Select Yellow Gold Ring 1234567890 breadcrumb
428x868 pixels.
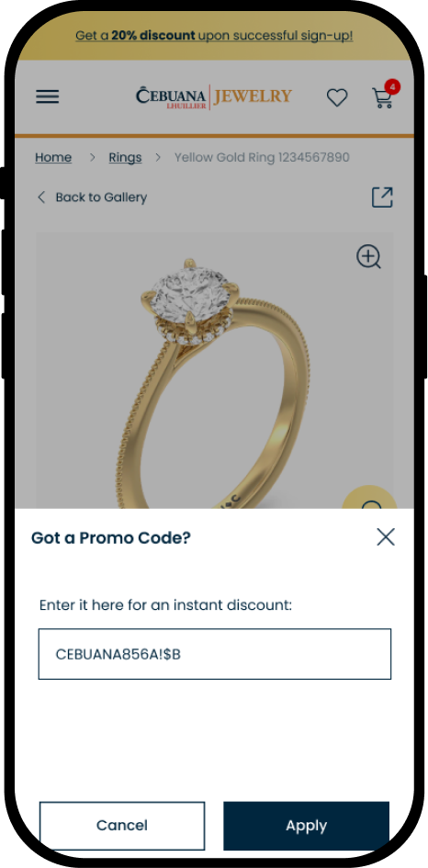262,157
